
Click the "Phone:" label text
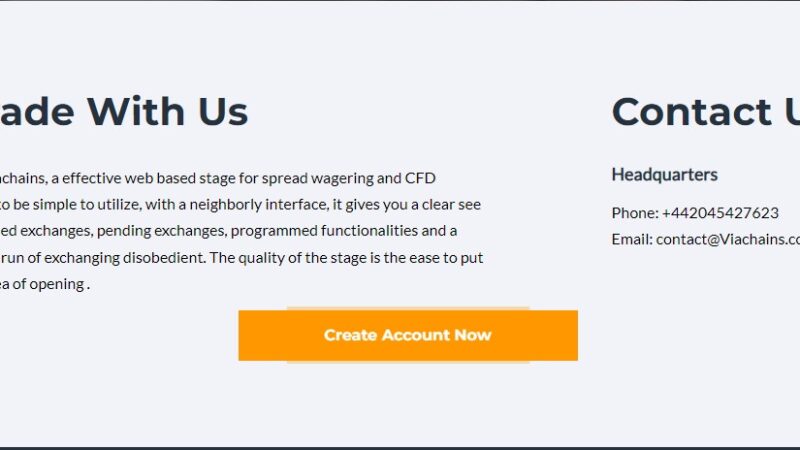pyautogui.click(x=634, y=213)
